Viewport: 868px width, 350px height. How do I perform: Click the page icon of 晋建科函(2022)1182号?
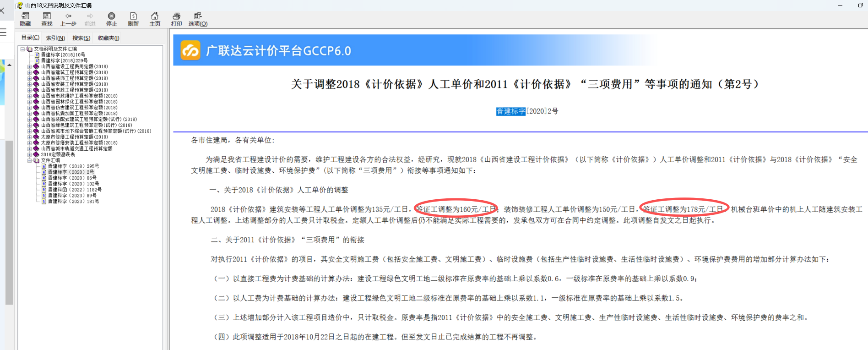pos(44,190)
